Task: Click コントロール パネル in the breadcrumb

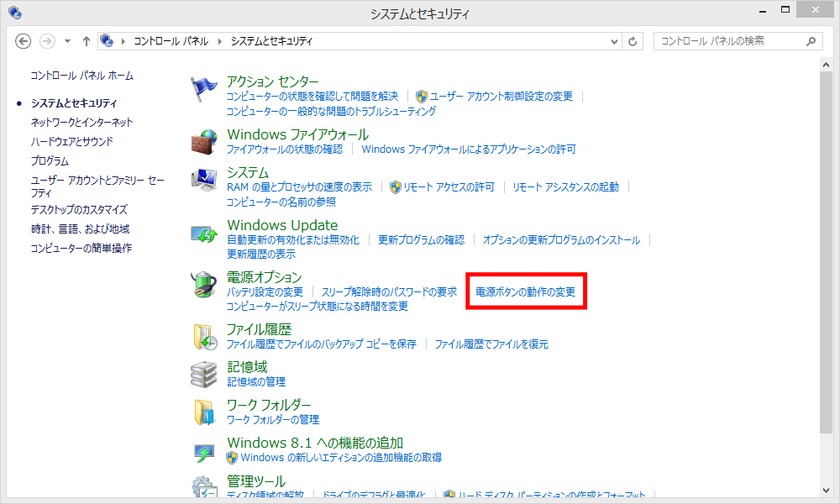Action: click(x=171, y=41)
